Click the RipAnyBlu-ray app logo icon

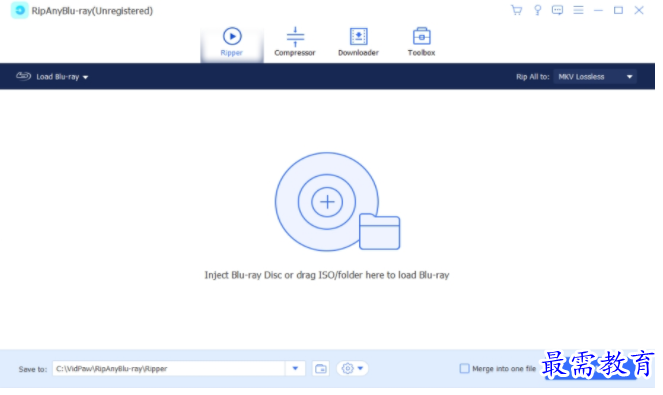point(19,10)
